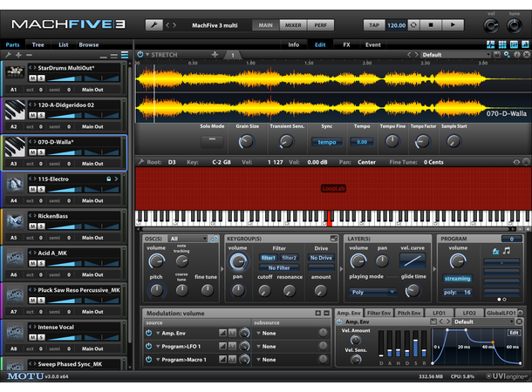The image size is (532, 392).
Task: Close the STRETCH oscillator editor
Action: click(526, 55)
